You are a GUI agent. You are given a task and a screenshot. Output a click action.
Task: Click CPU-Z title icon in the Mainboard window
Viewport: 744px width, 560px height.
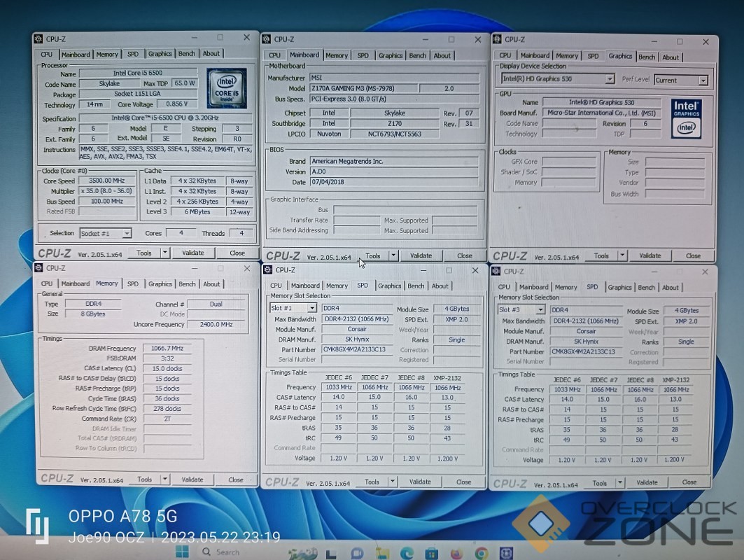tap(267, 39)
